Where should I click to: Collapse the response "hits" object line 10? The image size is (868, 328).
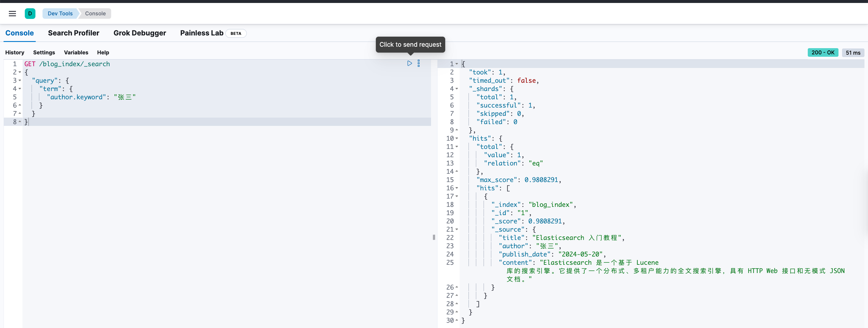(x=456, y=138)
